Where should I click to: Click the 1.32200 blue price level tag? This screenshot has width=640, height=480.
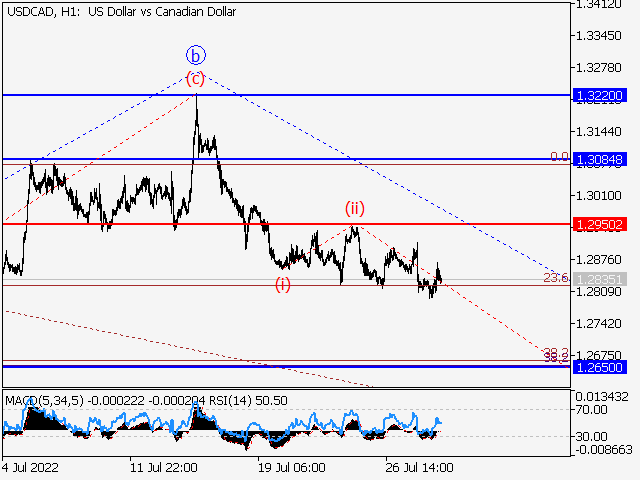click(x=599, y=96)
